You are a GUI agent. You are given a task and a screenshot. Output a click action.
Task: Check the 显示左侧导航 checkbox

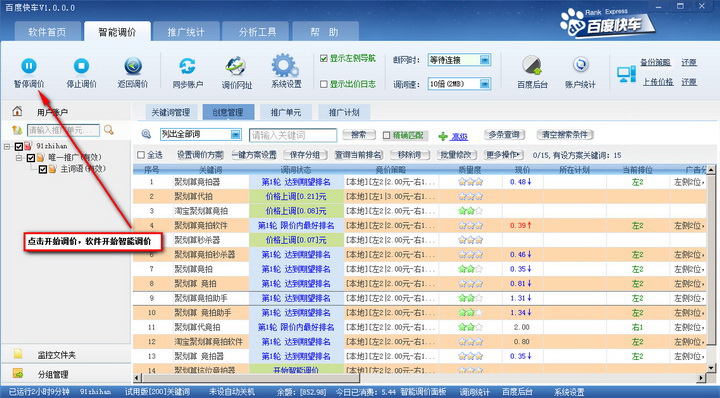[x=324, y=58]
